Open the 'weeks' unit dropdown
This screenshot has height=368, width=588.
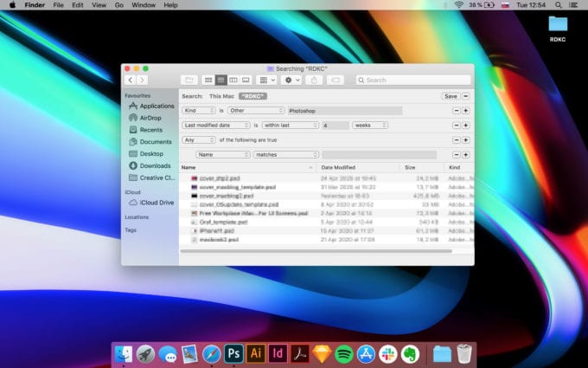(x=369, y=126)
